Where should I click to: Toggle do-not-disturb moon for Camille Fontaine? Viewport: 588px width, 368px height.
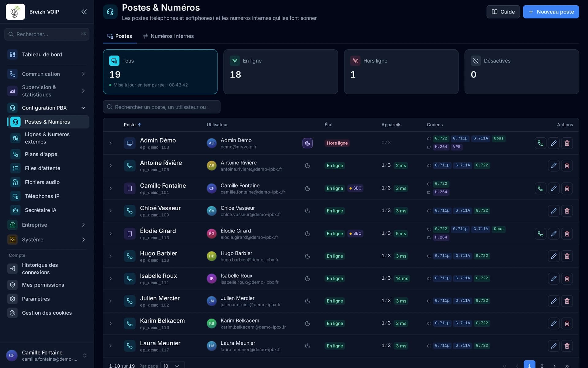click(x=307, y=188)
